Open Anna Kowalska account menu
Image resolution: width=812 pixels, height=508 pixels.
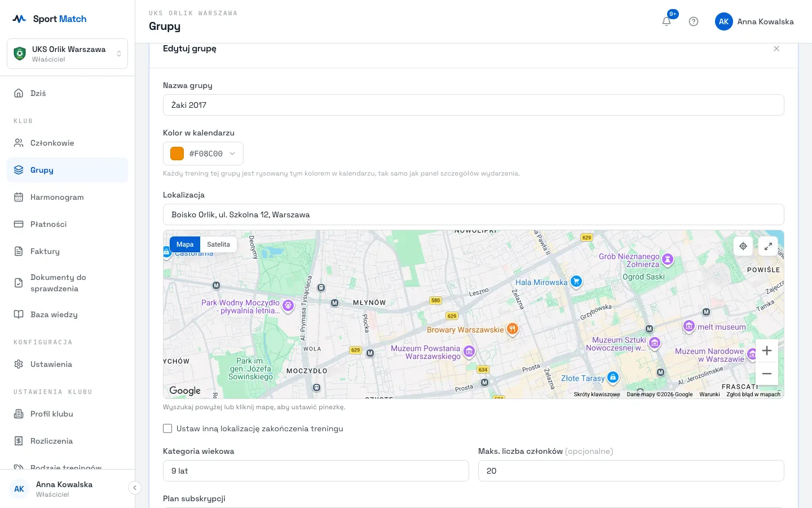pyautogui.click(x=754, y=21)
